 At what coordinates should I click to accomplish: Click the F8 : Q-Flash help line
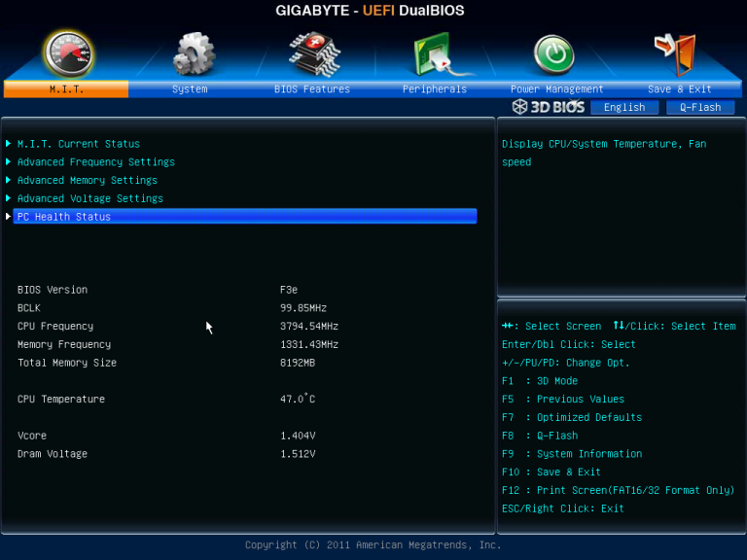tap(540, 436)
